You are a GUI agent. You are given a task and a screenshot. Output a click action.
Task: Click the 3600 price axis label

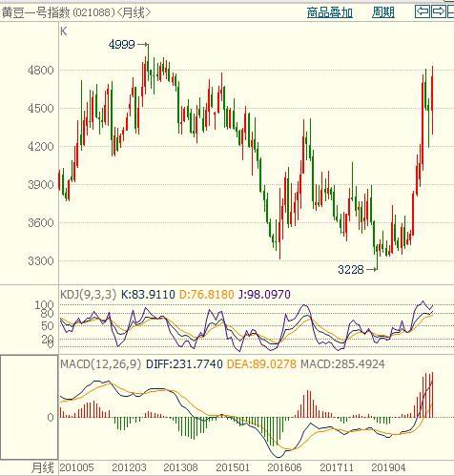41,222
